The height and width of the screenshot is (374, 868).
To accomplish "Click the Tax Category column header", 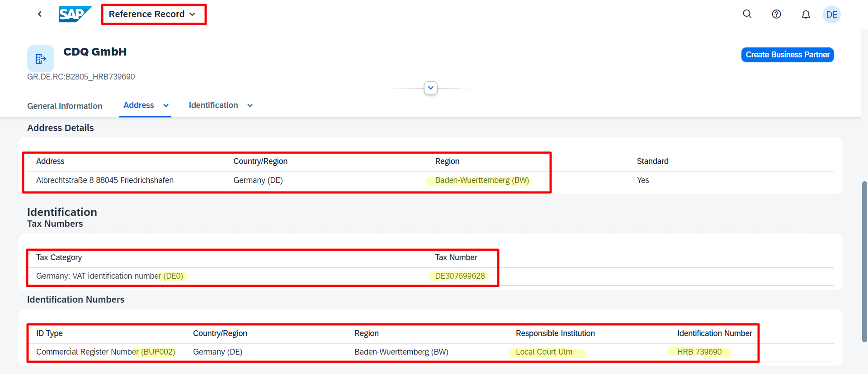I will [x=59, y=257].
